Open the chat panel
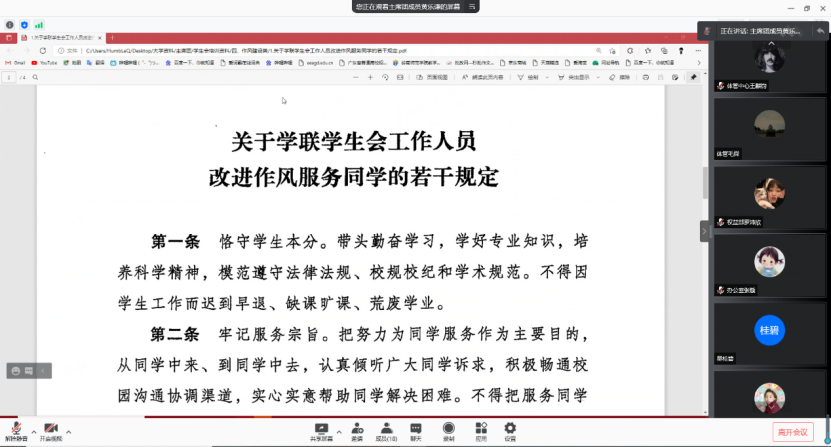This screenshot has height=447, width=831. (415, 428)
